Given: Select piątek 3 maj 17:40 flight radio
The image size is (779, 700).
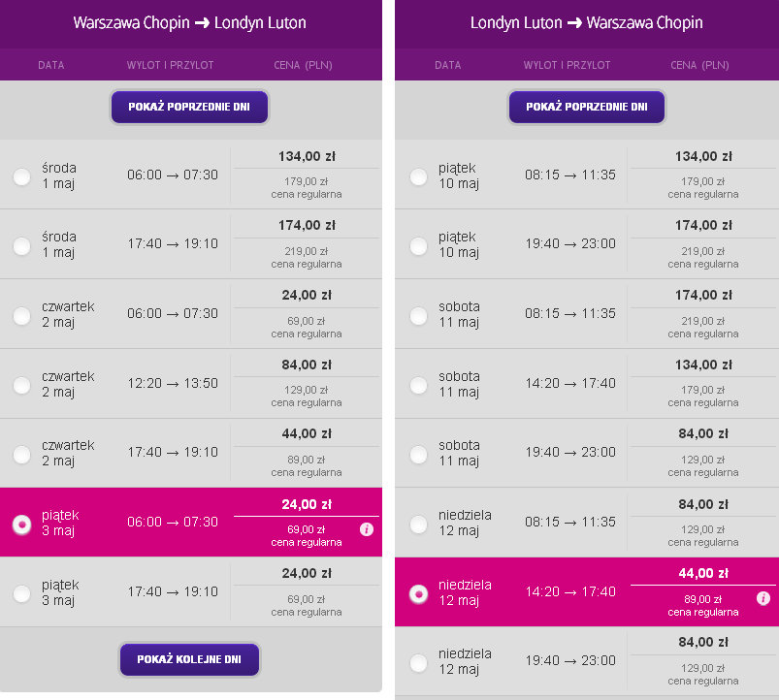Looking at the screenshot, I should [22, 593].
